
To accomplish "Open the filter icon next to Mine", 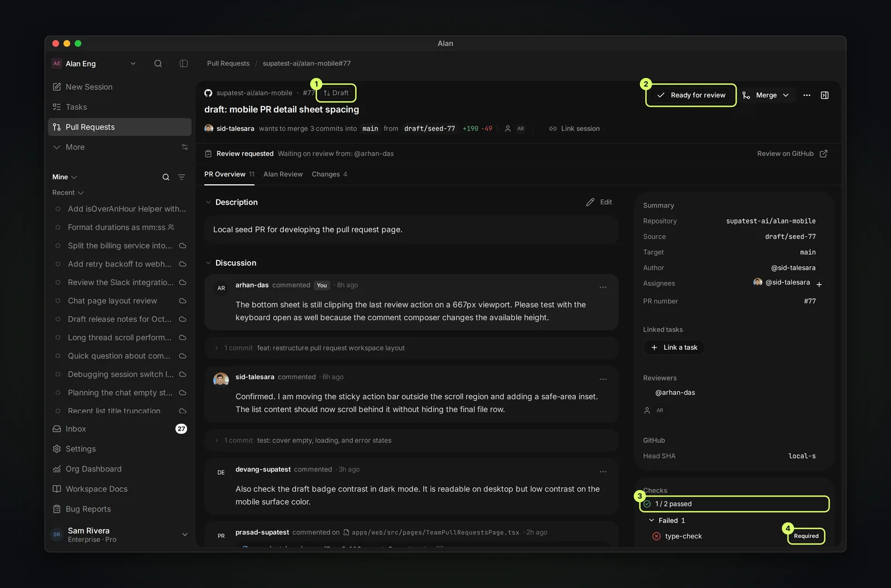I will [182, 177].
